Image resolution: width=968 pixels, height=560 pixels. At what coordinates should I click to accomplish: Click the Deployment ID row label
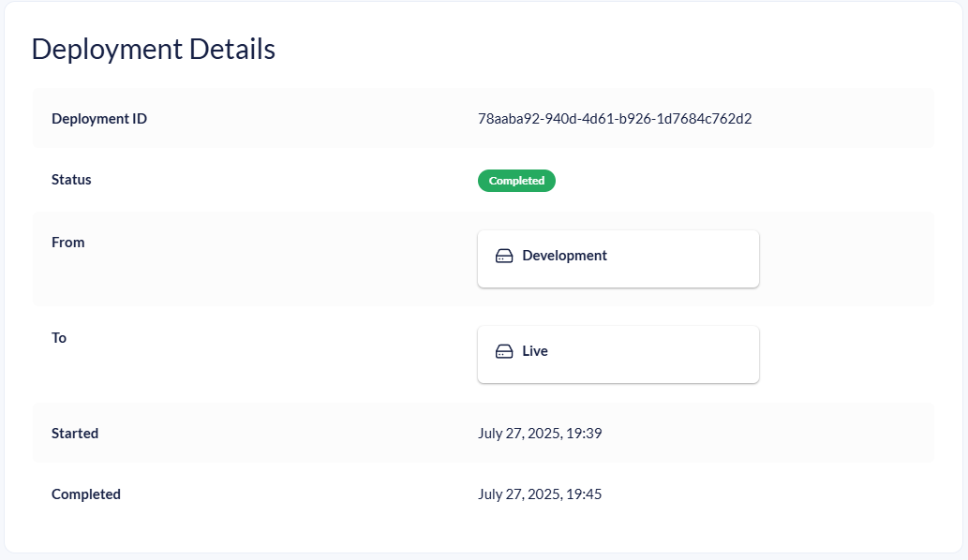[99, 119]
